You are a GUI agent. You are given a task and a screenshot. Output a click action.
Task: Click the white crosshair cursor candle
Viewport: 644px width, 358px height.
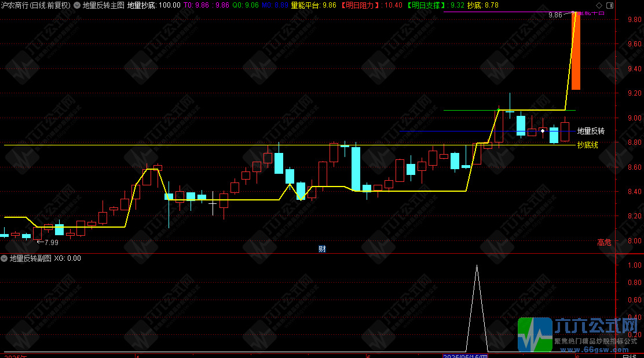213,203
